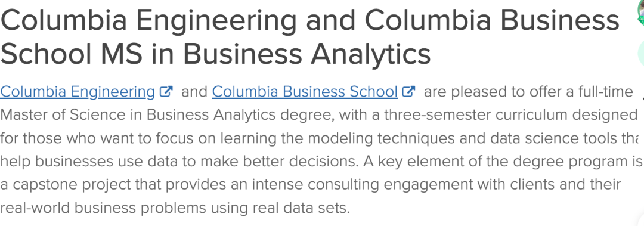Click the phrase "are pleased to offer a full-time"
The image size is (644, 226).
pyautogui.click(x=528, y=92)
